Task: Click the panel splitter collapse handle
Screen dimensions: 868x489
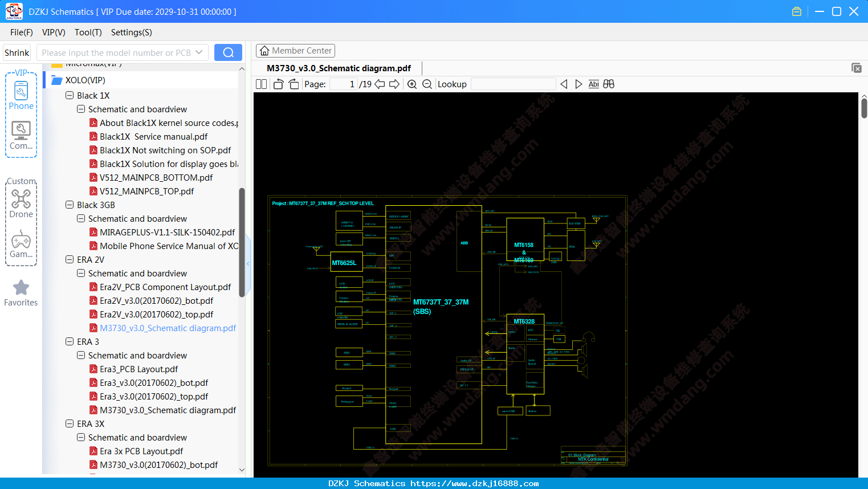Action: tap(248, 264)
